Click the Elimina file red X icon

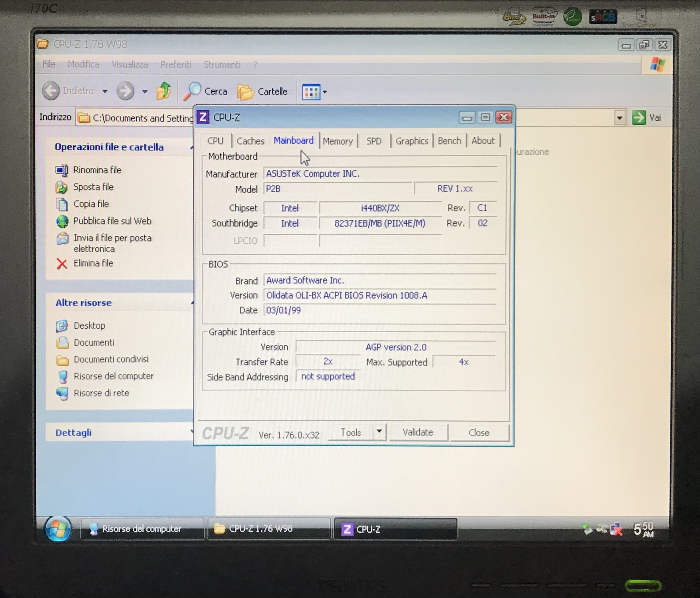[x=62, y=264]
